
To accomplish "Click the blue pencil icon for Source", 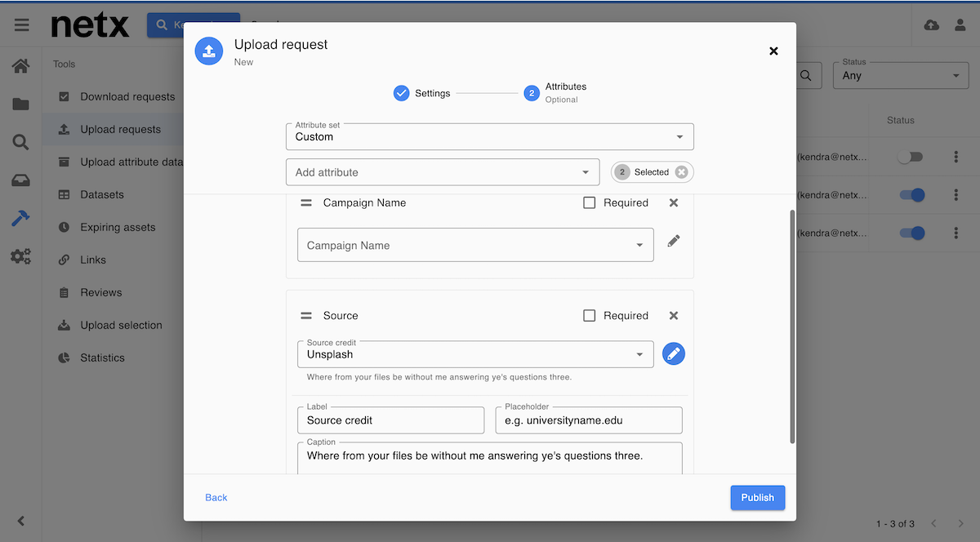I will 674,353.
